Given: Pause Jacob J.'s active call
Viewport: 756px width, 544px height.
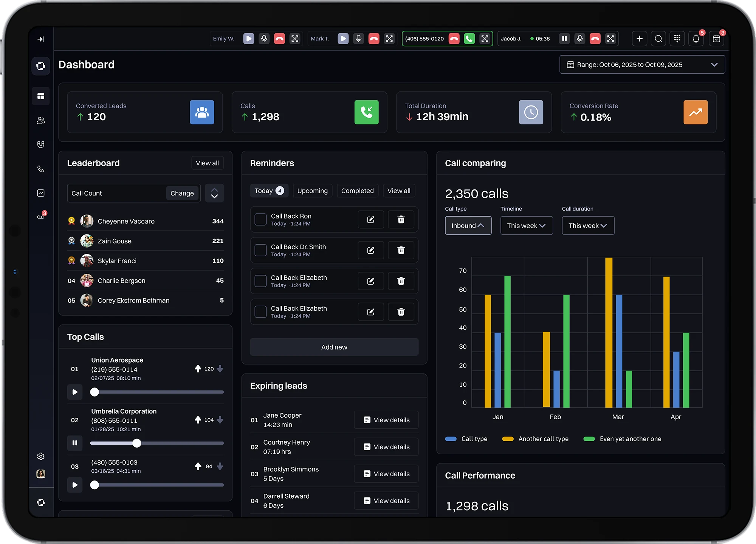Looking at the screenshot, I should tap(564, 39).
